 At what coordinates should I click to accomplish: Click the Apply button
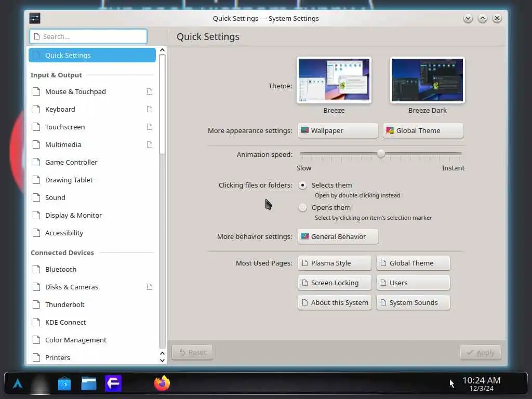[481, 352]
